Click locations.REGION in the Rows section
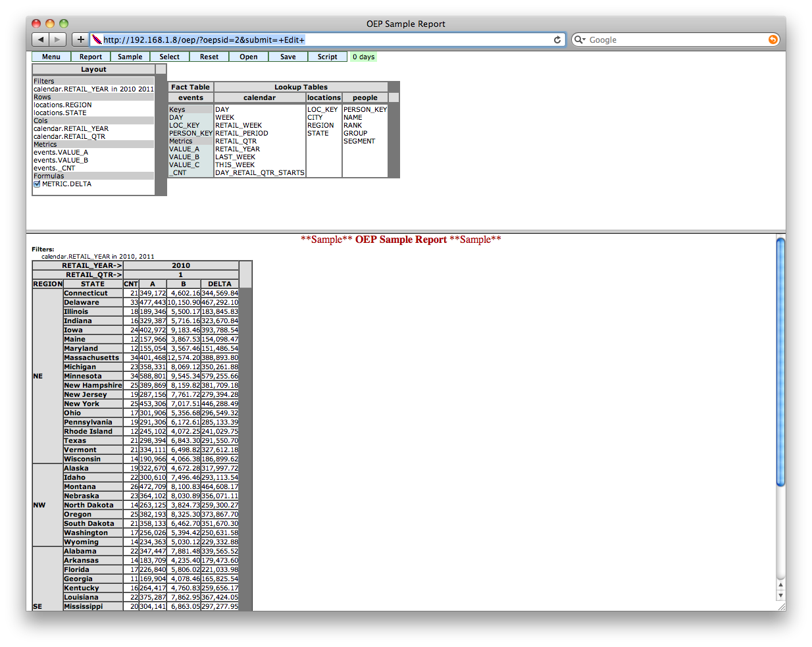The height and width of the screenshot is (647, 812). tap(62, 105)
